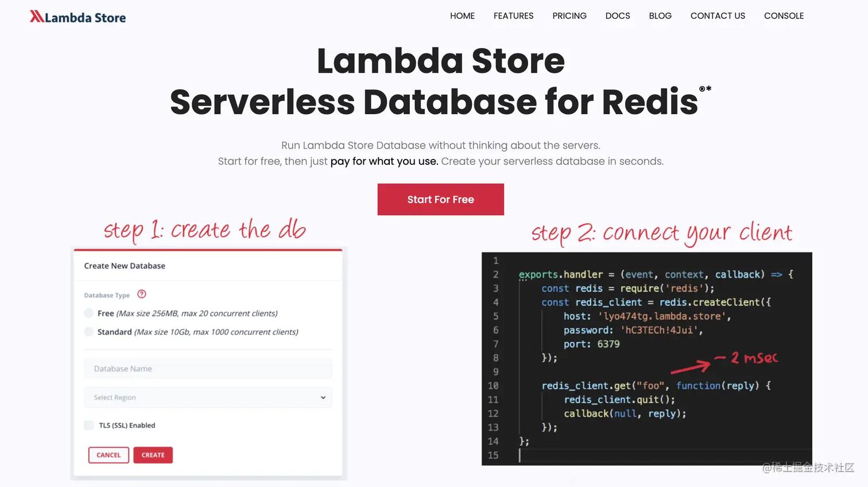
Task: Click the Lambda Store logo
Action: coord(77,17)
